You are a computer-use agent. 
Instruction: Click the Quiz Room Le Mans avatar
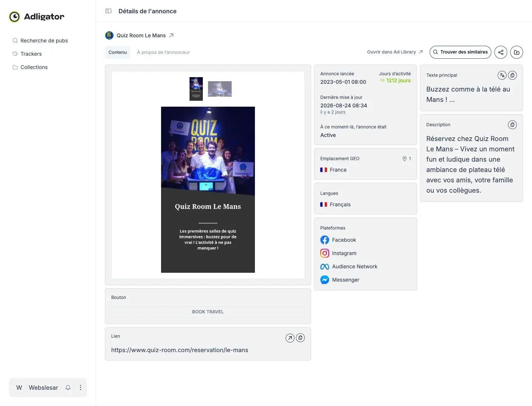tap(109, 35)
